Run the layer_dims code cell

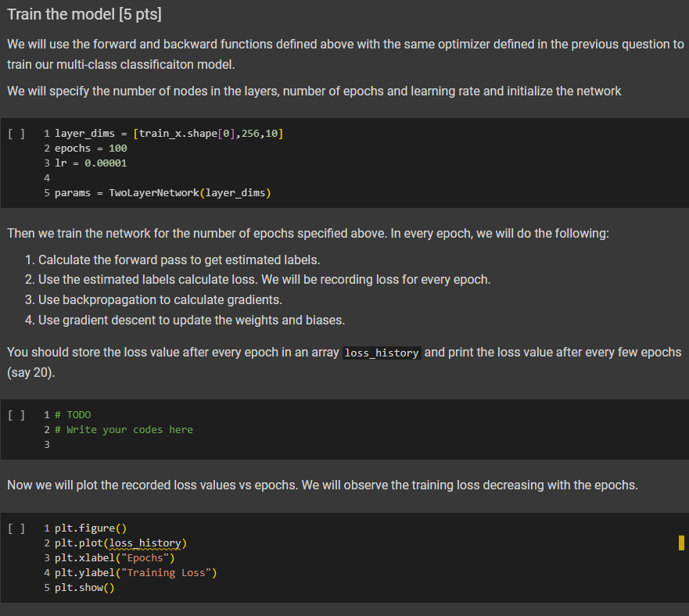(16, 134)
